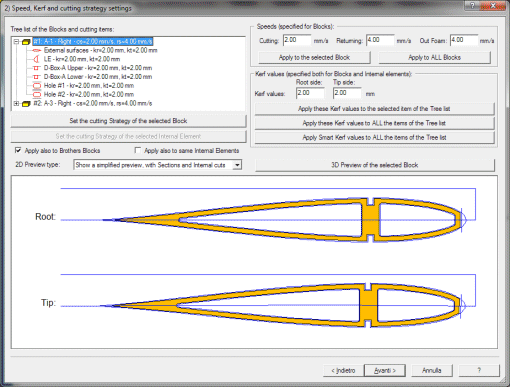The image size is (510, 387).
Task: Click the yellow block icon of #1 A-1
Action: [26, 42]
